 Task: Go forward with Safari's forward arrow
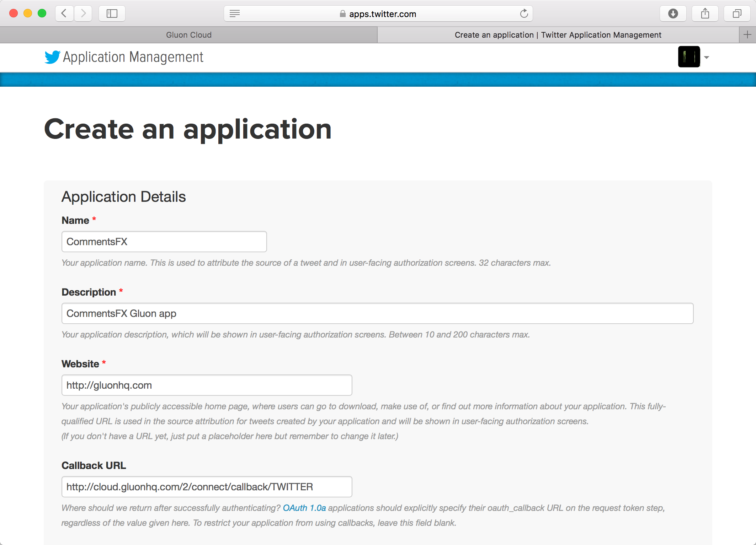83,14
